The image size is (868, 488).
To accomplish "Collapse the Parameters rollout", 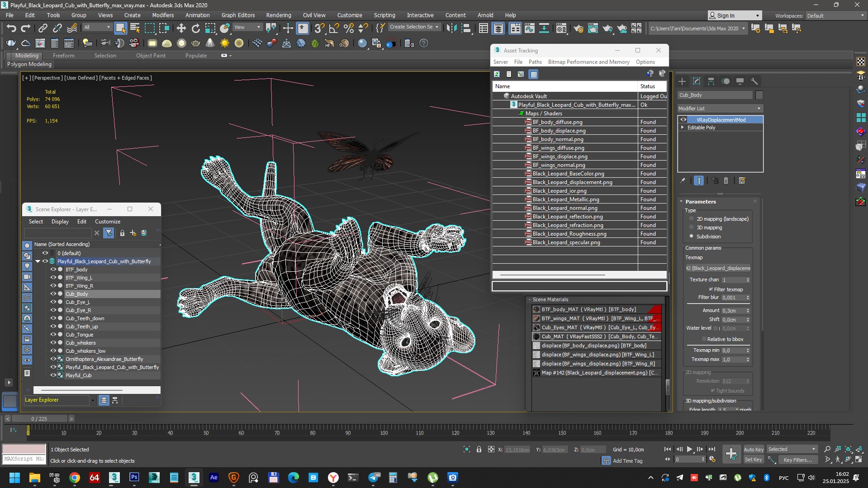I will click(x=682, y=202).
